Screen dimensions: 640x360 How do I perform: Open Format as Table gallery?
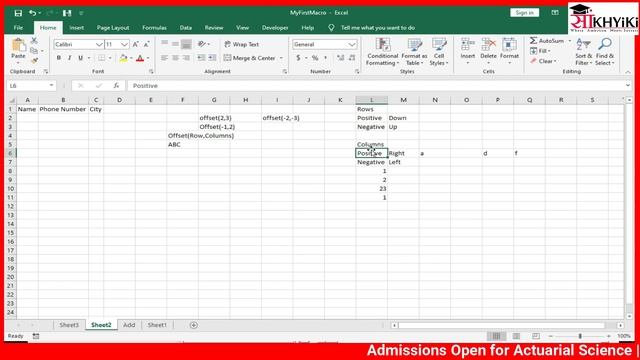coord(414,52)
